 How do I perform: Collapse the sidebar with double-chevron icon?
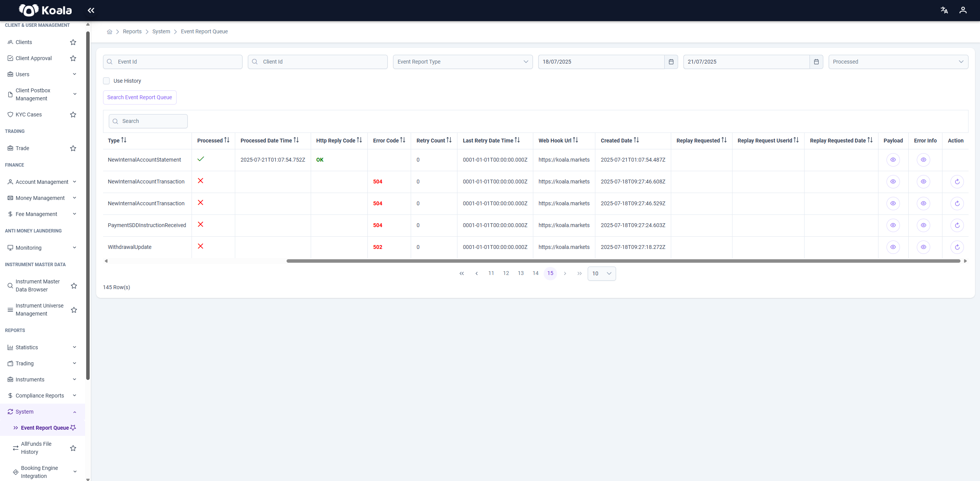click(91, 10)
